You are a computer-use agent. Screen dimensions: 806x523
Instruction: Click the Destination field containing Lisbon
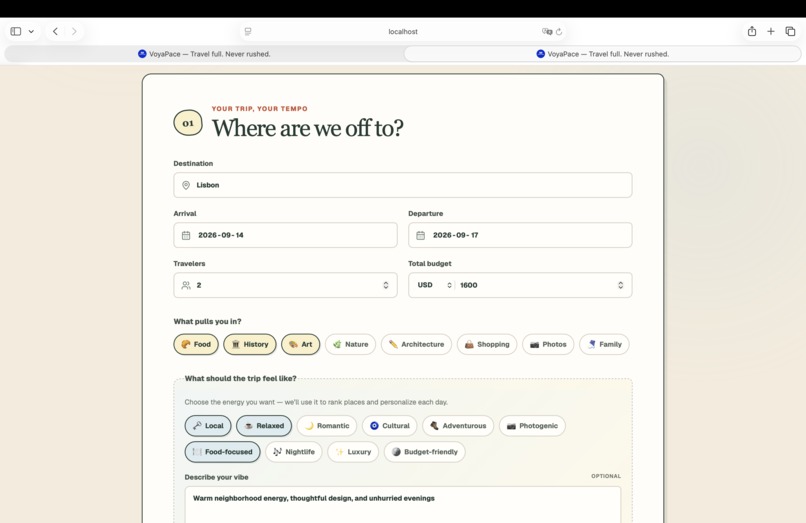[402, 185]
